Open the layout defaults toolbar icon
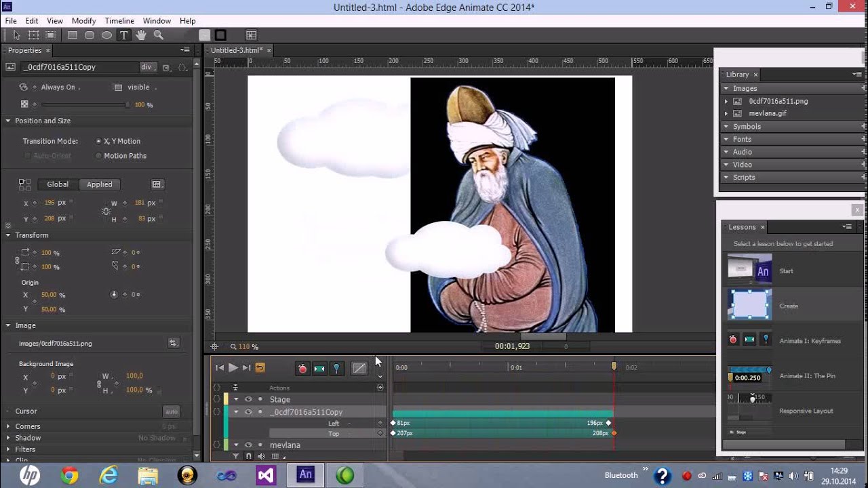 pos(251,35)
